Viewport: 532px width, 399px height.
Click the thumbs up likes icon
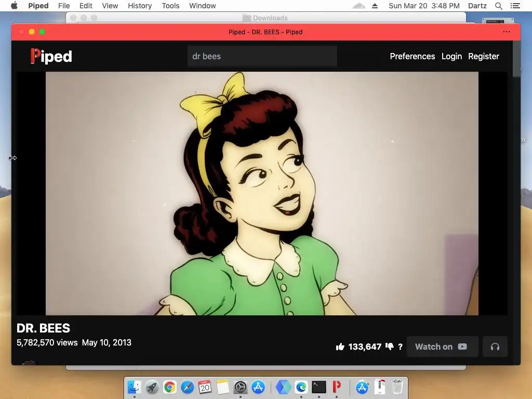340,347
